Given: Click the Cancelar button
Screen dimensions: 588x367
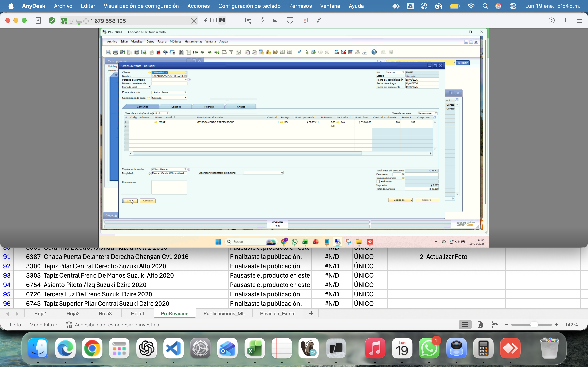Looking at the screenshot, I should [148, 201].
